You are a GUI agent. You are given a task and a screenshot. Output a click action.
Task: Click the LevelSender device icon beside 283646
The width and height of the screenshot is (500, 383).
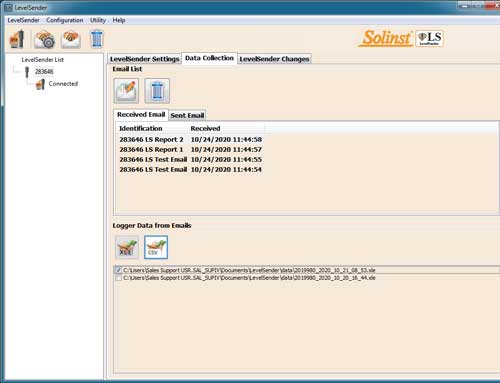27,72
